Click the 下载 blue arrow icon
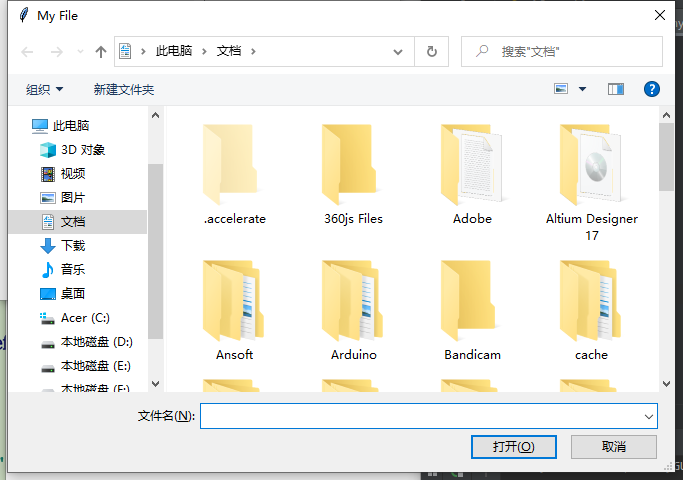This screenshot has height=480, width=683. (47, 246)
